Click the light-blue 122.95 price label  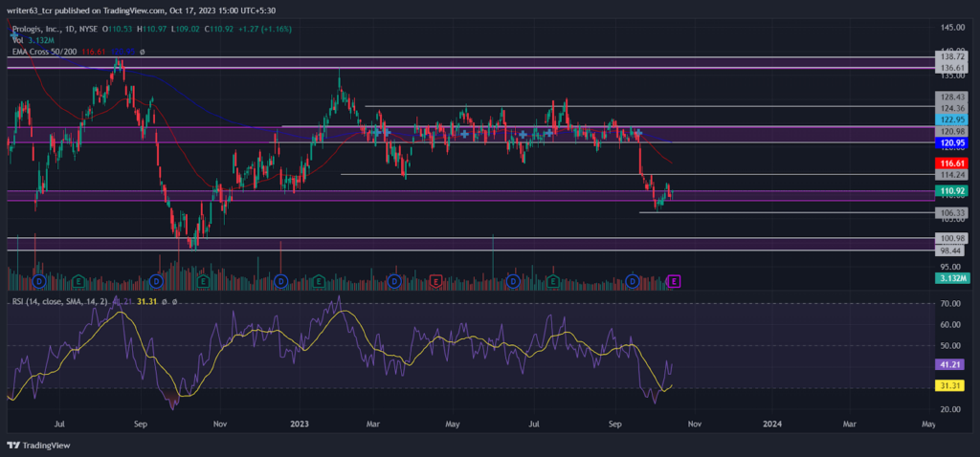[951, 120]
